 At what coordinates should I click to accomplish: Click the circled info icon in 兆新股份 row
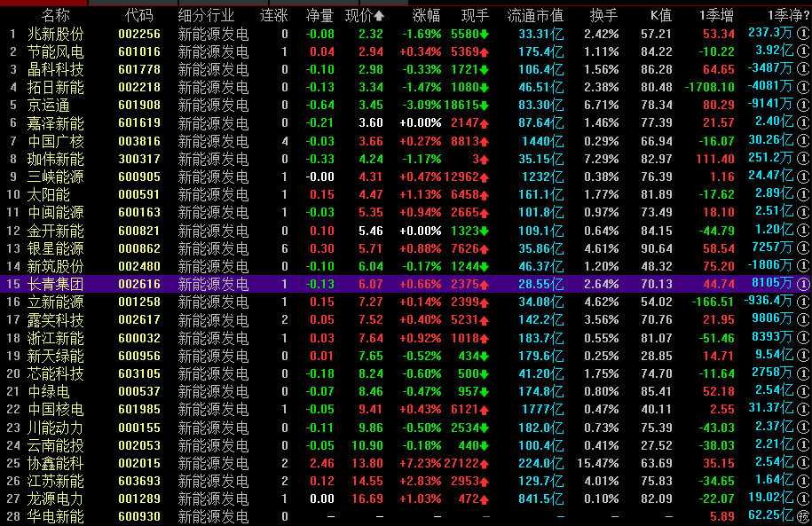pos(803,35)
